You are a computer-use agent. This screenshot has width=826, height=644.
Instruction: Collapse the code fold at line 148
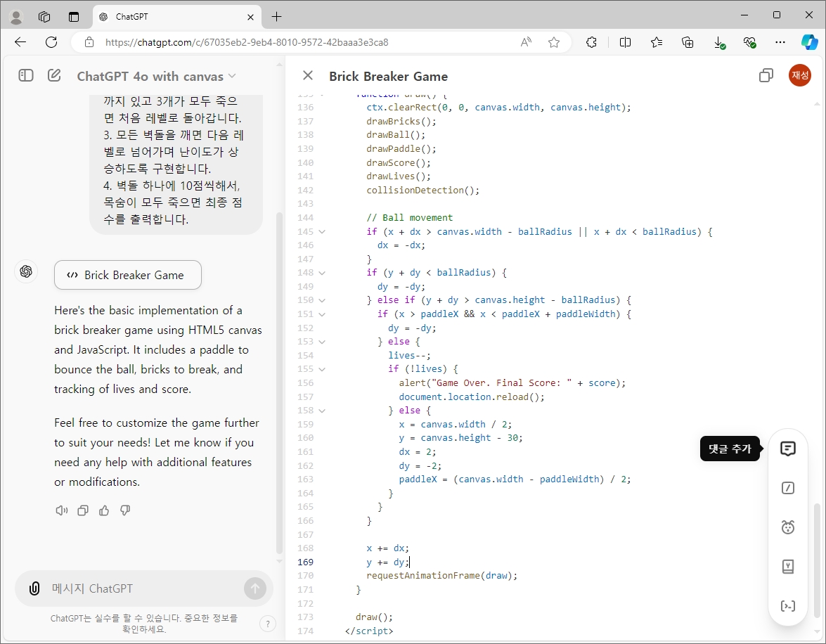point(322,273)
